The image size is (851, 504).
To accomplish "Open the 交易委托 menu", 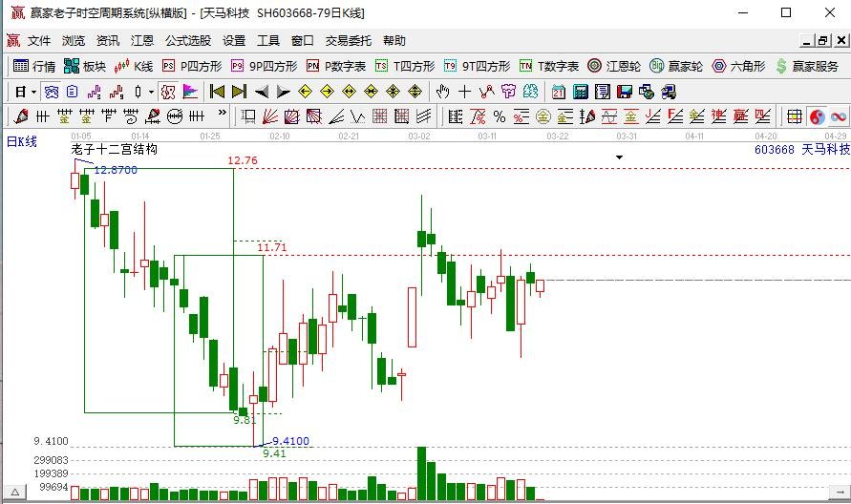I will (x=349, y=41).
